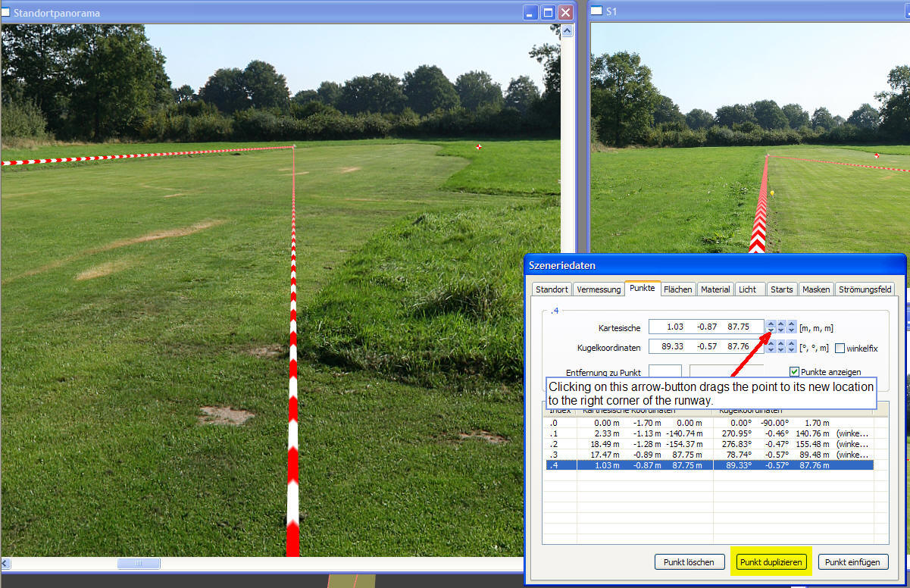The height and width of the screenshot is (588, 910).
Task: Click the "18.49 m" cell in the list
Action: pyautogui.click(x=603, y=444)
